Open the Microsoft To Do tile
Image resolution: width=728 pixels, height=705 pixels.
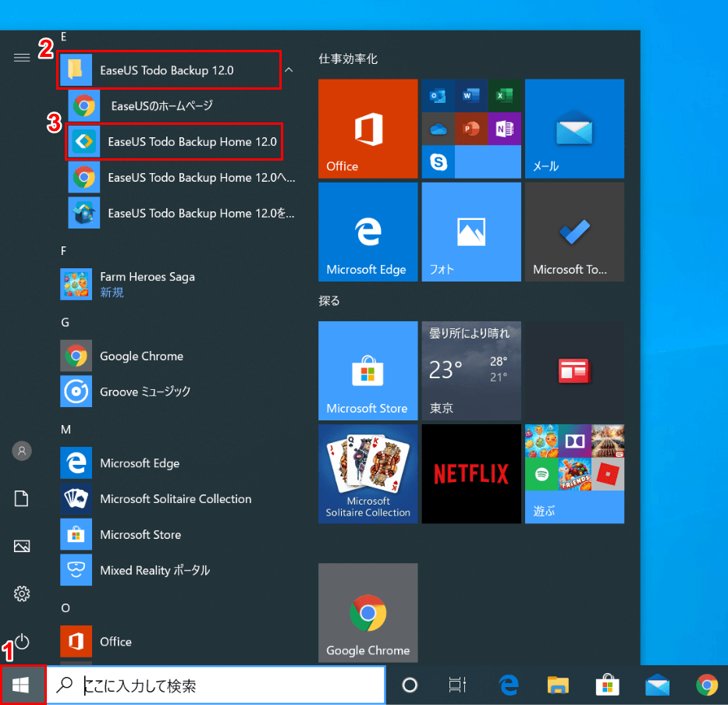click(574, 232)
